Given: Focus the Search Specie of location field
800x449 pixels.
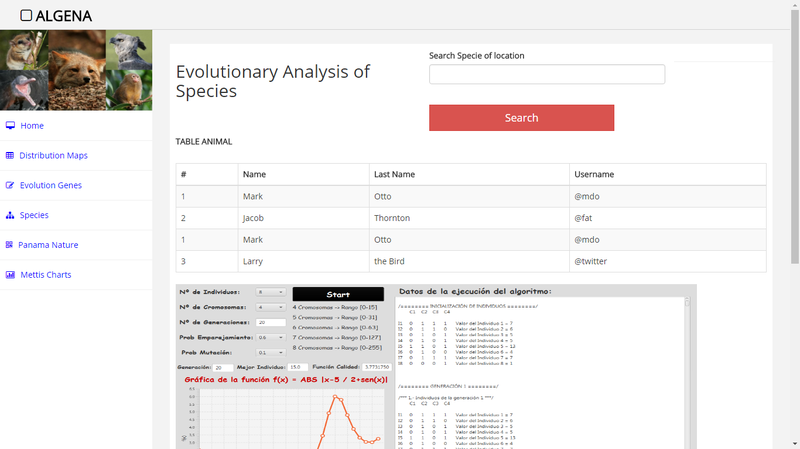Looking at the screenshot, I should [546, 75].
